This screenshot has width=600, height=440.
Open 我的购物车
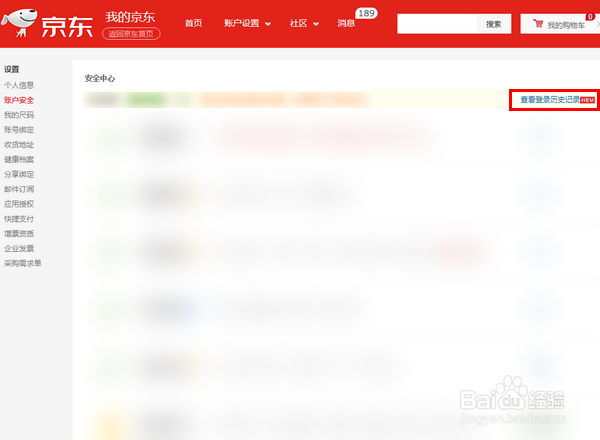566,25
